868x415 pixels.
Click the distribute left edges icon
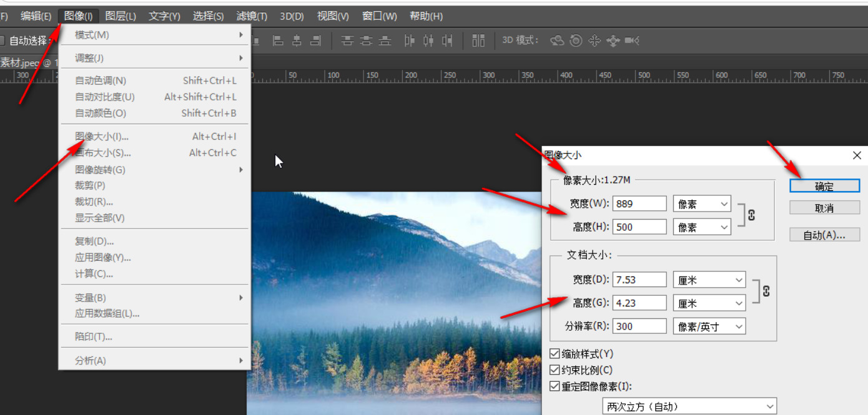pos(410,41)
